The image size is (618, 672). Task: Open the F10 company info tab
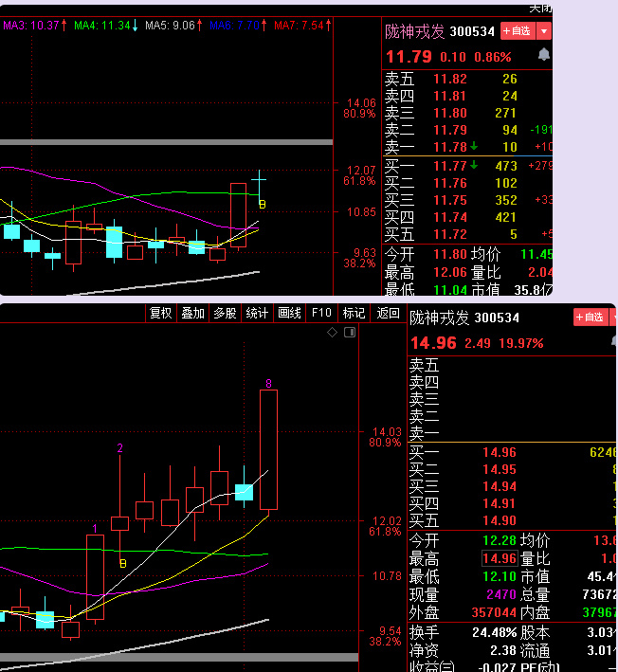321,314
